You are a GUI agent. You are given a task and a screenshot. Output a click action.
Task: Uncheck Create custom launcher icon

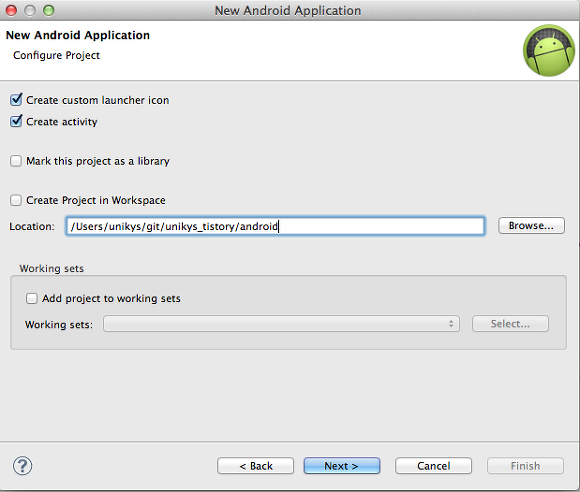click(16, 100)
